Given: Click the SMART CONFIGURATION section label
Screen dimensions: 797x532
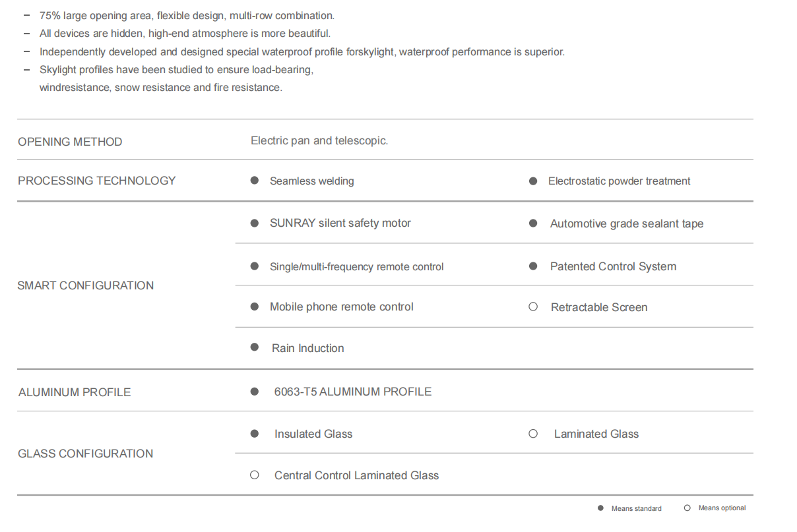Looking at the screenshot, I should 86,285.
